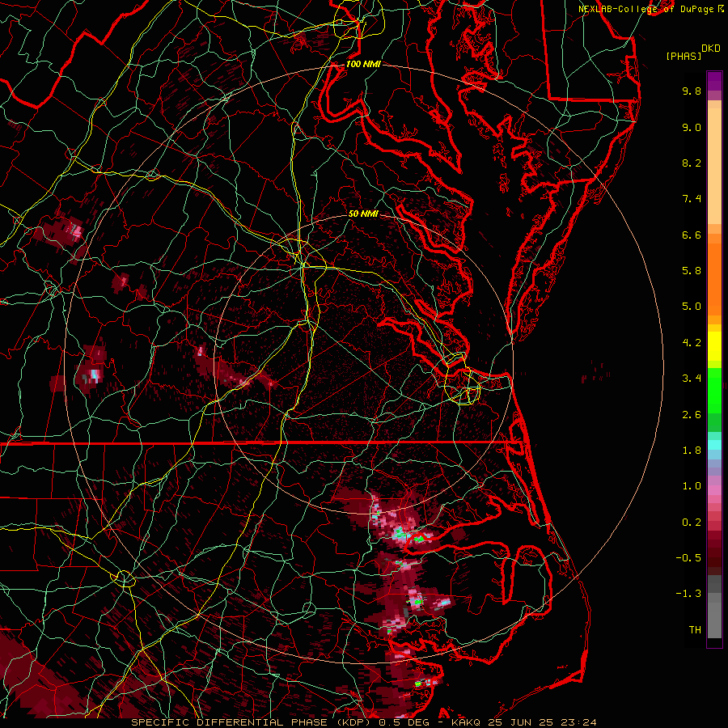This screenshot has width=728, height=728.
Task: Click the pink color bar segment near 1.0
Action: click(x=714, y=490)
